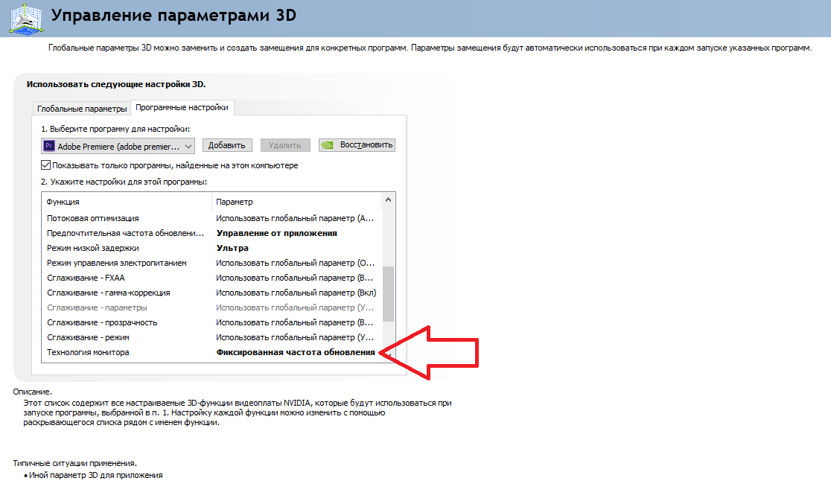
Task: Select Технология монитора row
Action: coord(211,352)
